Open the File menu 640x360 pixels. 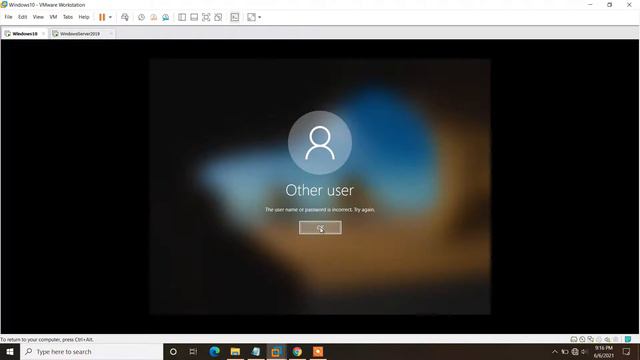point(8,17)
